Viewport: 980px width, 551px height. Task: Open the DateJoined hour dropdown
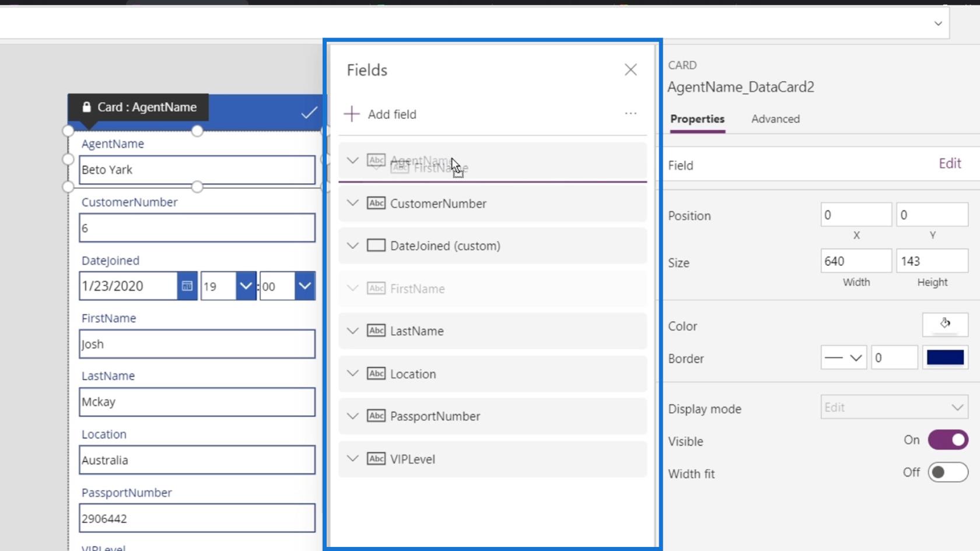pyautogui.click(x=246, y=286)
